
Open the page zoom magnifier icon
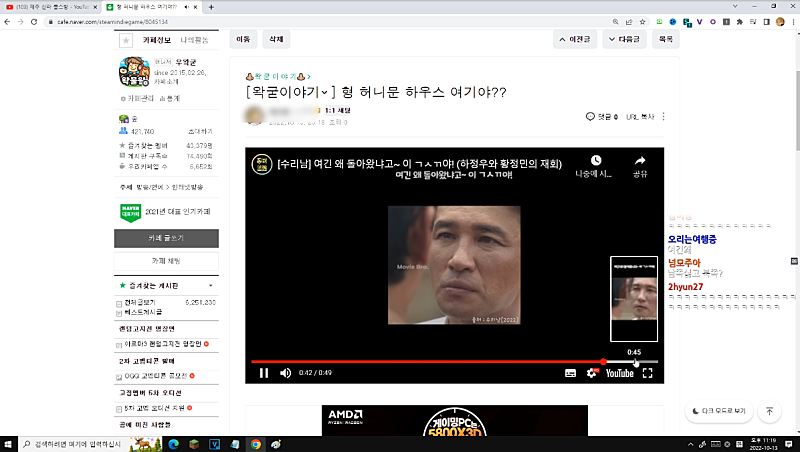coord(615,22)
